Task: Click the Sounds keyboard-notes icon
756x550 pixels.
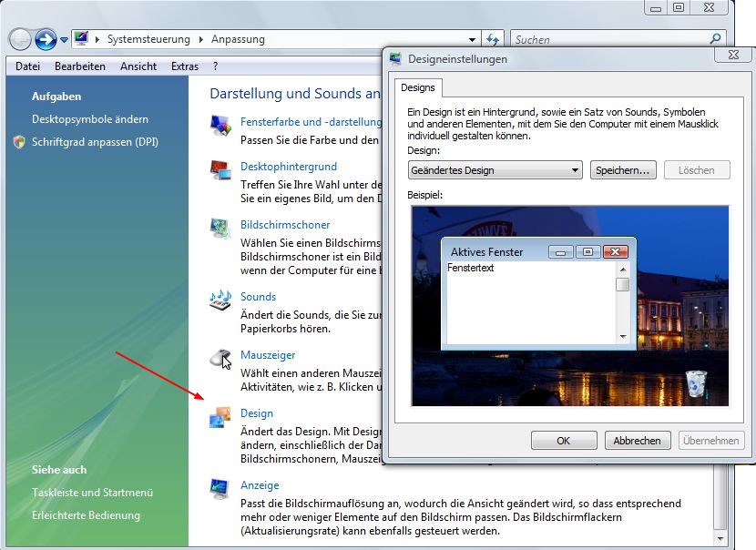Action: click(220, 300)
